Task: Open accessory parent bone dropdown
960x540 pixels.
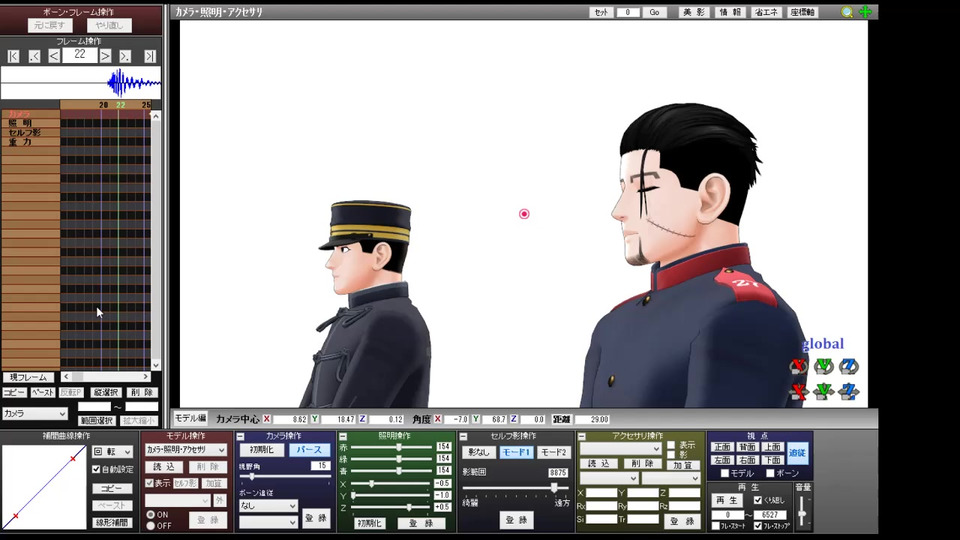Action: [x=670, y=478]
